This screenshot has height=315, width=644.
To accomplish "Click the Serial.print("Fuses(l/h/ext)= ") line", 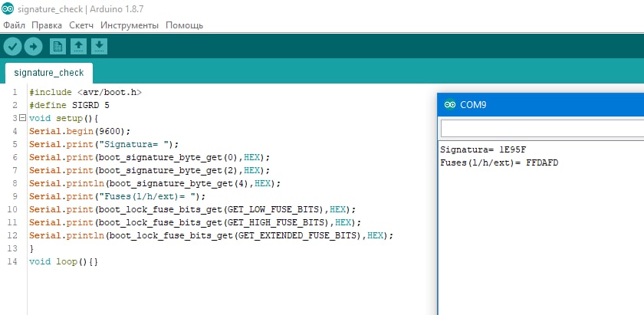I will (117, 196).
